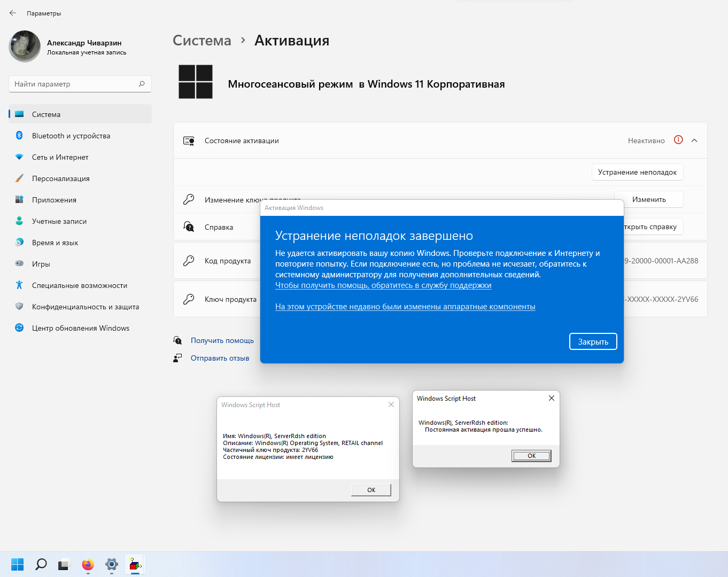Viewport: 728px width, 577px height.
Task: Close the successful activation Script Host dialog
Action: 552,398
